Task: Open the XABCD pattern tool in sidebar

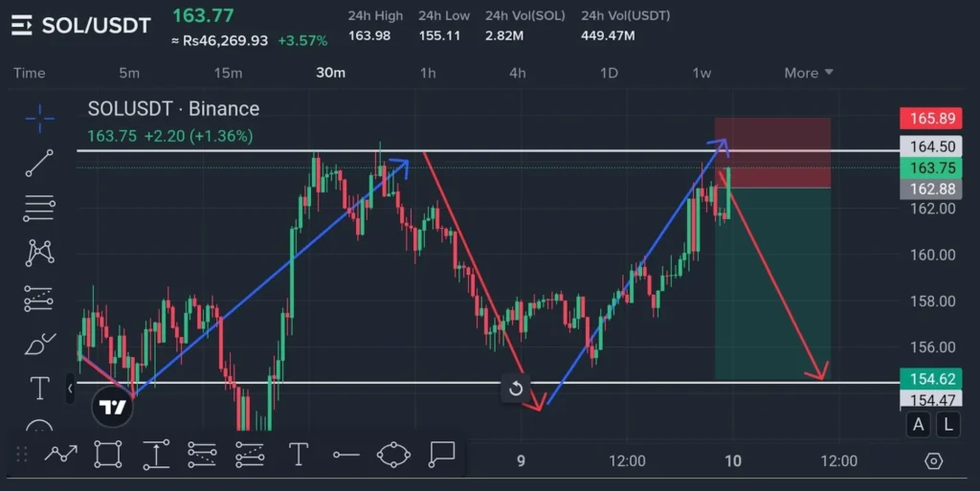Action: (x=39, y=252)
